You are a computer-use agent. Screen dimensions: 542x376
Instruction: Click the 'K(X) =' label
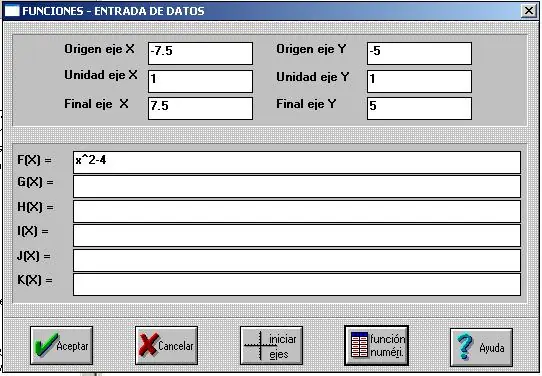click(x=35, y=280)
